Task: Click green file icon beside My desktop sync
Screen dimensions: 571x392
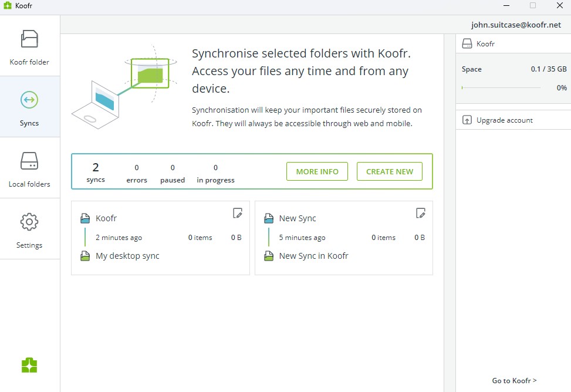Action: (85, 256)
